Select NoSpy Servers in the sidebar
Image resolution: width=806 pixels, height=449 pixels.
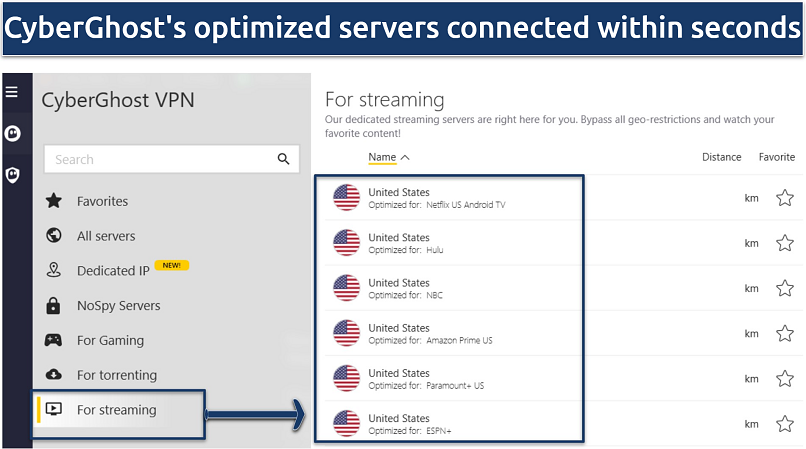pos(118,306)
